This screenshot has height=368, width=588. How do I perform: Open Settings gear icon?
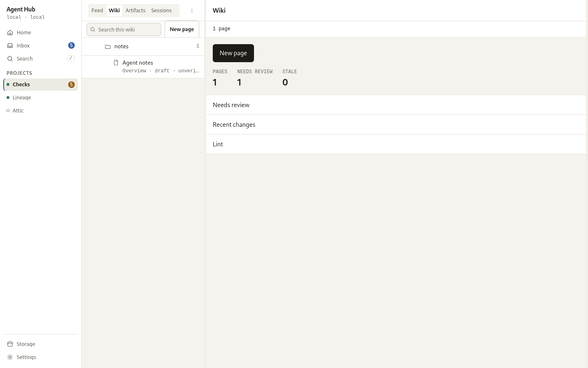10,357
